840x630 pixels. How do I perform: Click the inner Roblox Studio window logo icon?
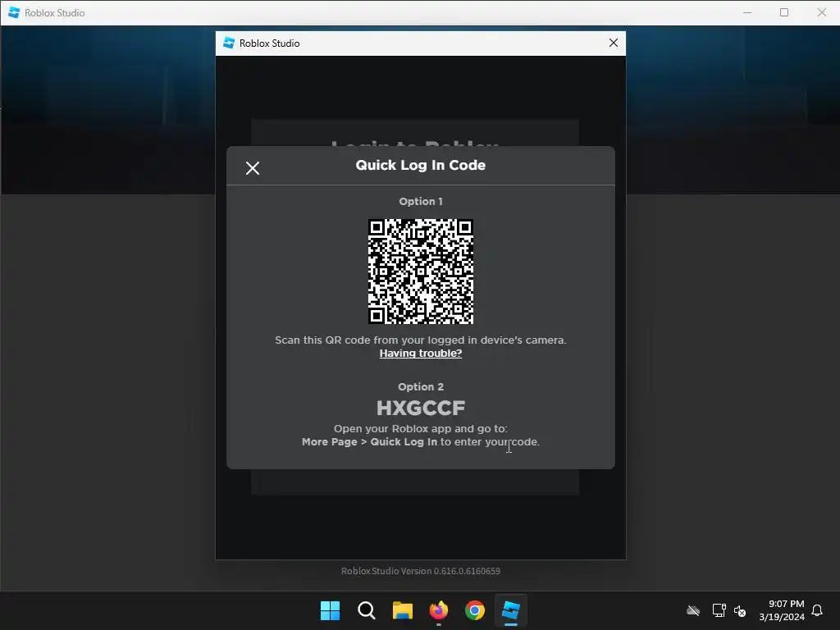click(x=229, y=43)
